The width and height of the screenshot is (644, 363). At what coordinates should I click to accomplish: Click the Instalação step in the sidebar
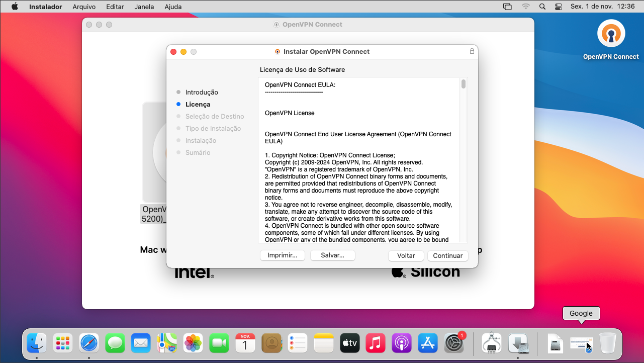[201, 141]
